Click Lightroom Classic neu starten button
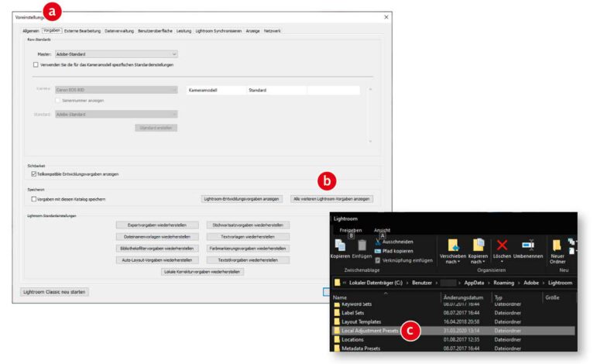Viewport: 604px width, 364px height. (54, 292)
